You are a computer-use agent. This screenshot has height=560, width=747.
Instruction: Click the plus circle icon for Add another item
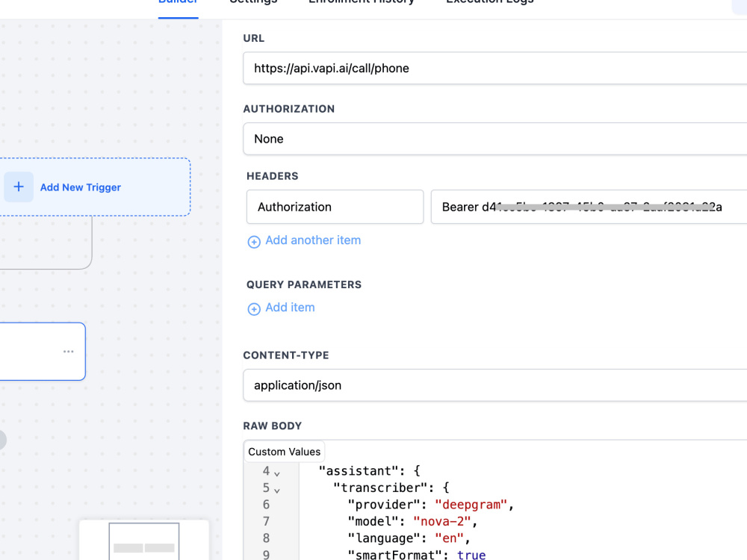254,241
